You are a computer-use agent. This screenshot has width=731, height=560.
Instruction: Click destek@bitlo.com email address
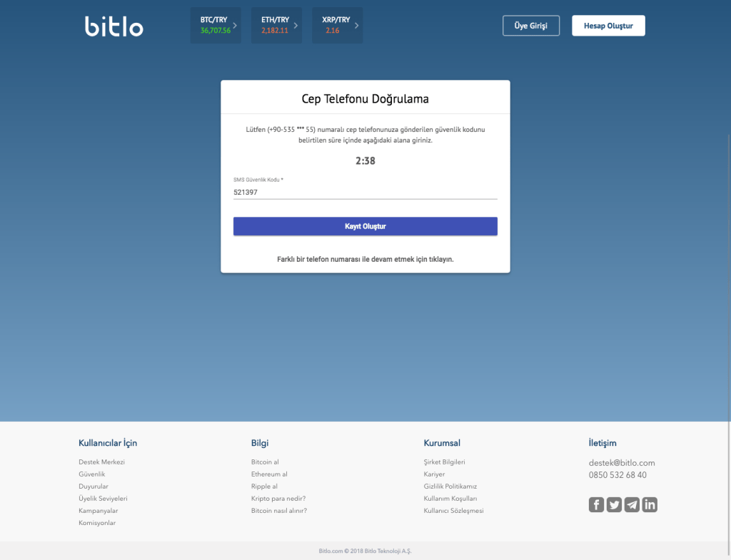622,463
